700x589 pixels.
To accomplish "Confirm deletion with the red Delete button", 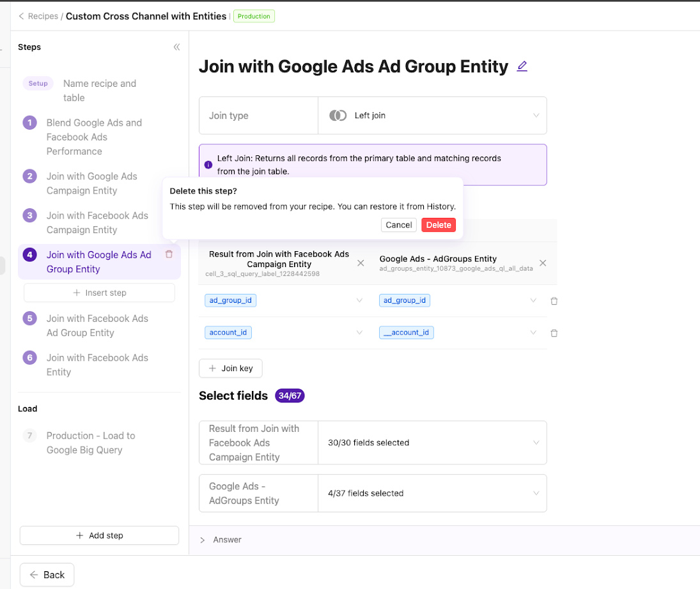I will coord(439,225).
